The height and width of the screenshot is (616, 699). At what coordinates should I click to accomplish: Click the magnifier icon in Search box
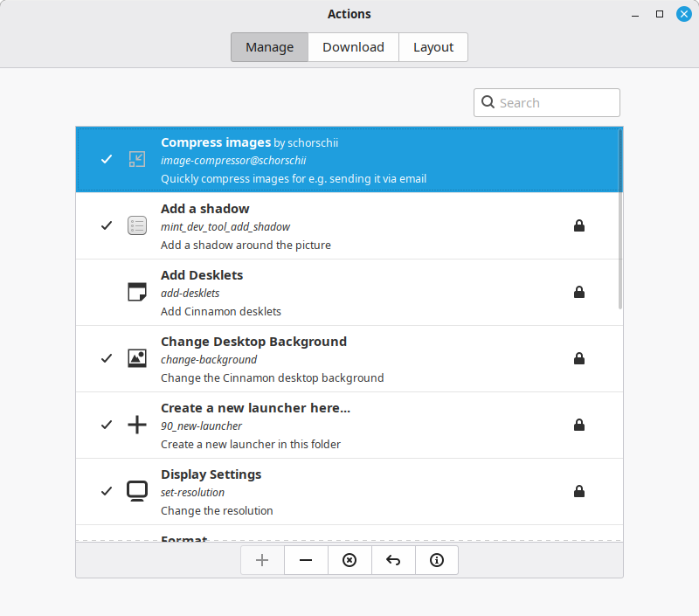488,102
